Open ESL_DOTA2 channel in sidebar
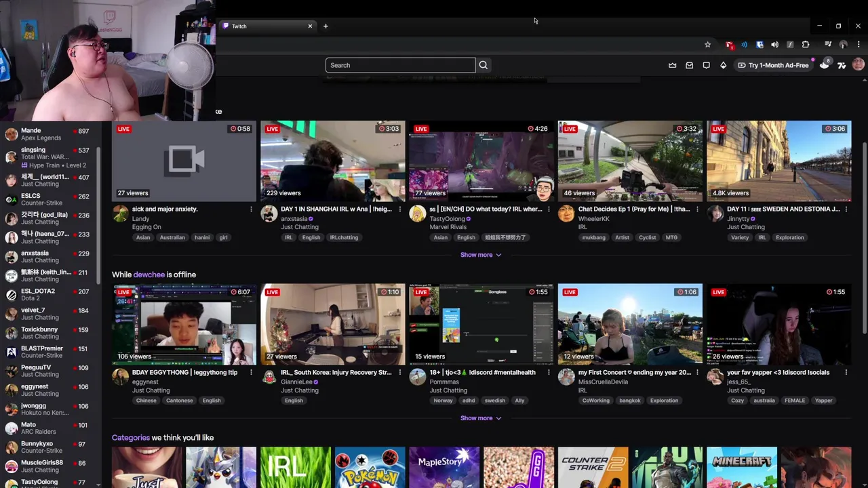This screenshot has height=488, width=868. (x=49, y=295)
